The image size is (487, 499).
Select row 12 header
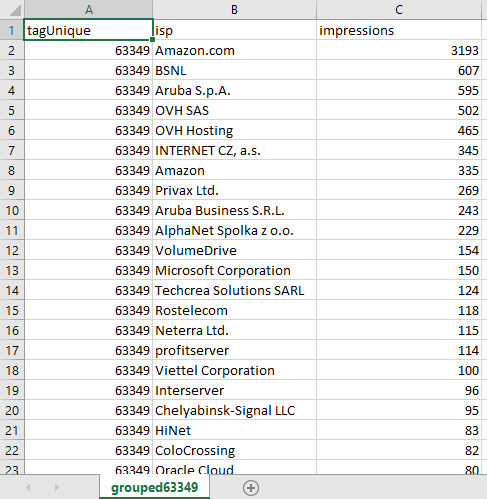click(12, 250)
